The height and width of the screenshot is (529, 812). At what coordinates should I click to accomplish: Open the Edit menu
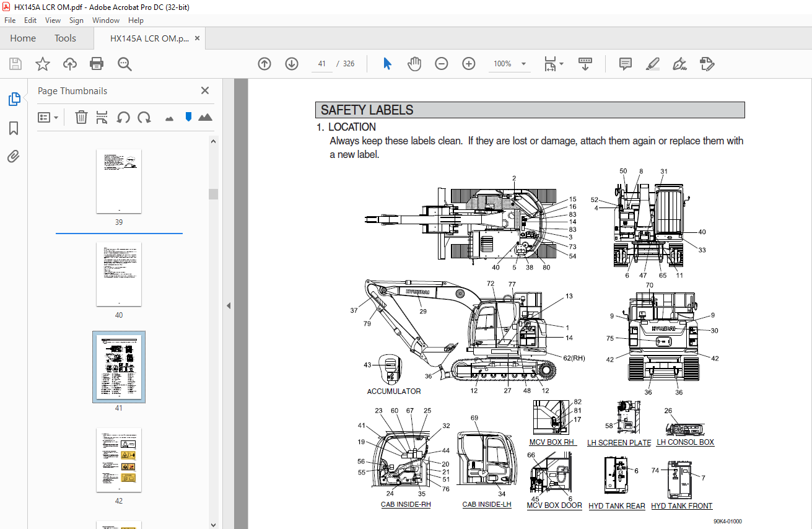[30, 20]
